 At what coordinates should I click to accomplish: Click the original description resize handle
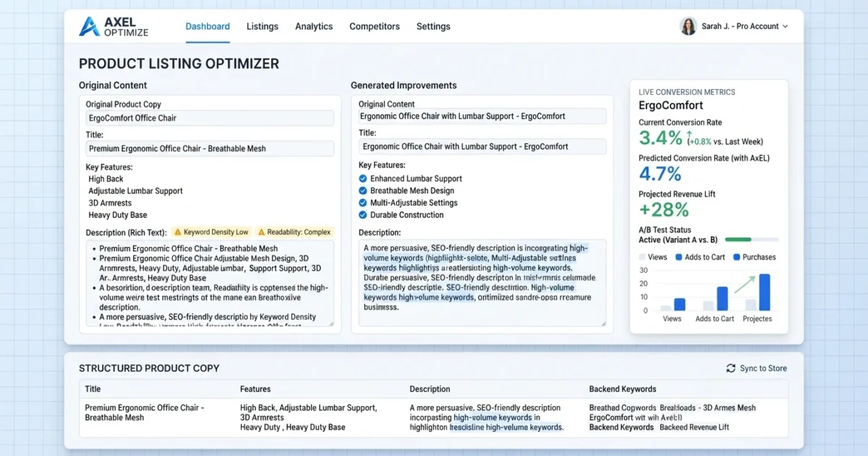tap(330, 323)
